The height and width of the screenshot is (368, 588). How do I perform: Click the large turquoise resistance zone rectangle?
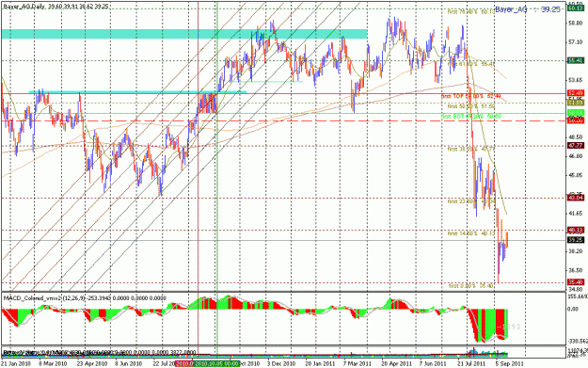point(183,34)
